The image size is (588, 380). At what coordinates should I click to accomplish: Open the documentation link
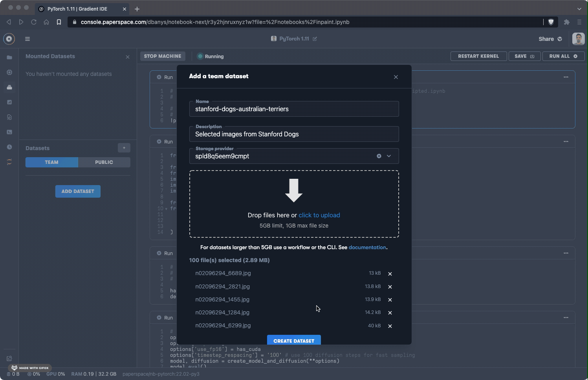pyautogui.click(x=367, y=248)
